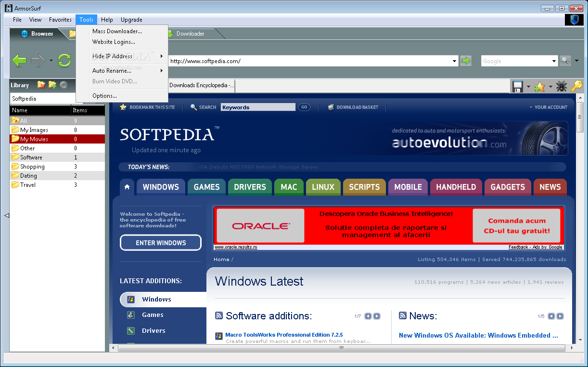The width and height of the screenshot is (588, 367).
Task: Select the Shopping folder in Library
Action: pos(57,167)
